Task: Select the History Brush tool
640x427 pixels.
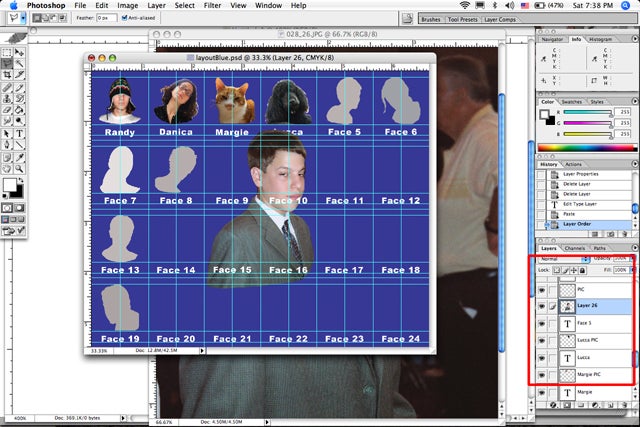Action: [x=19, y=98]
